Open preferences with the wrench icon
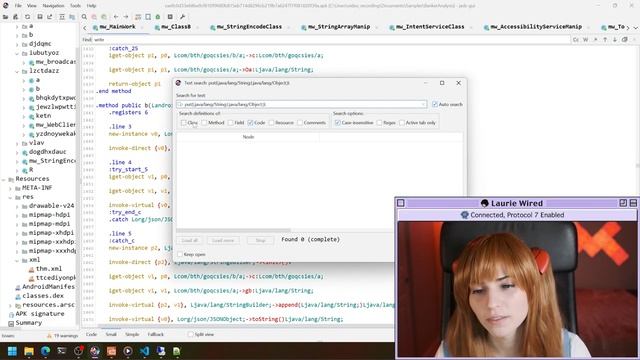 pos(182,17)
